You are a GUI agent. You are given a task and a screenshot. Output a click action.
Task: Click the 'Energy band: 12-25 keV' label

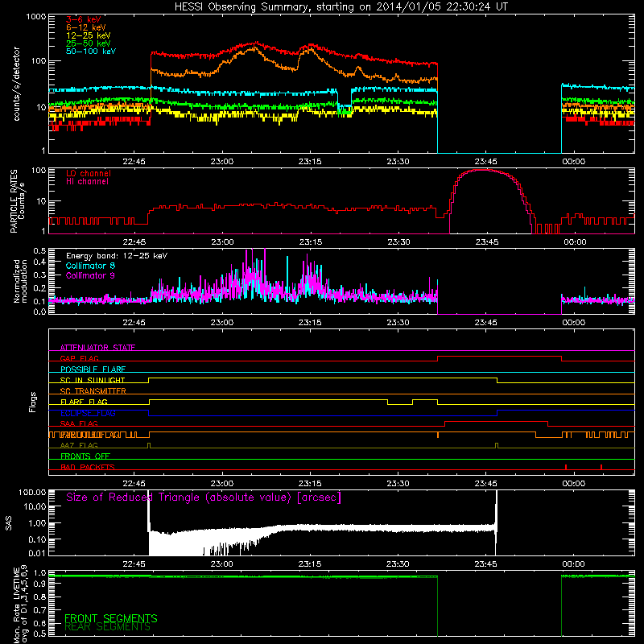(117, 256)
